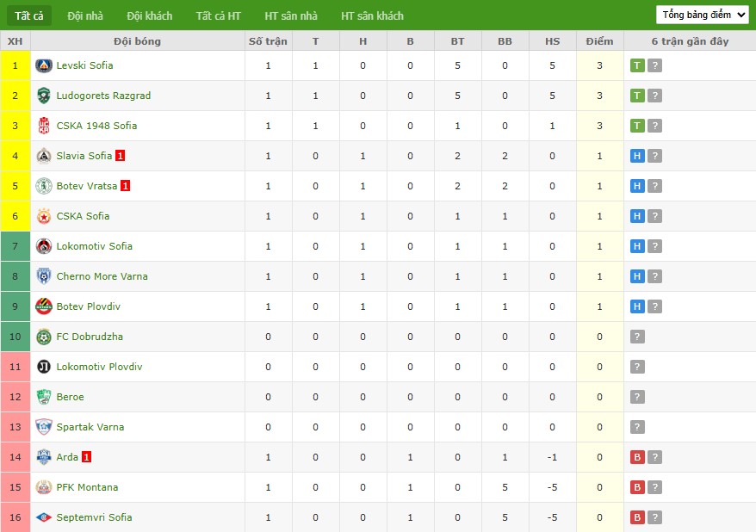
Task: Click the Ludogorets Razgrad club logo
Action: 44,96
